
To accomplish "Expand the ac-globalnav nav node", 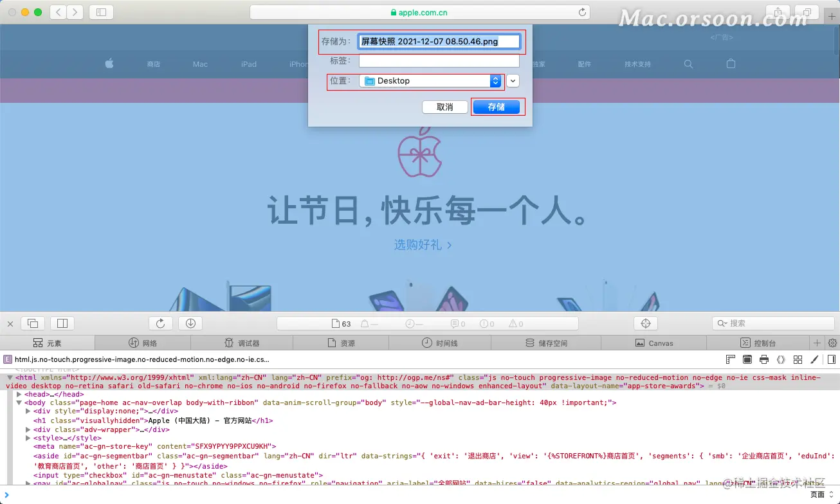I will click(28, 483).
